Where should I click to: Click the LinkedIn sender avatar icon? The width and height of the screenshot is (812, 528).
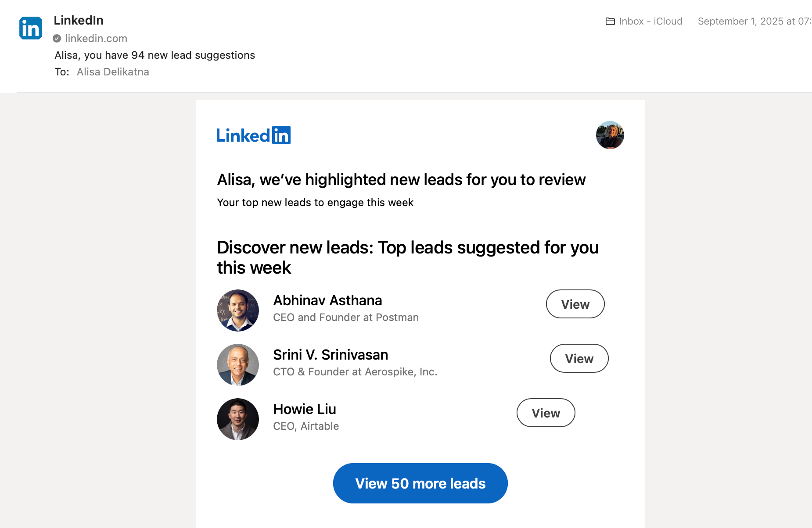pos(31,28)
